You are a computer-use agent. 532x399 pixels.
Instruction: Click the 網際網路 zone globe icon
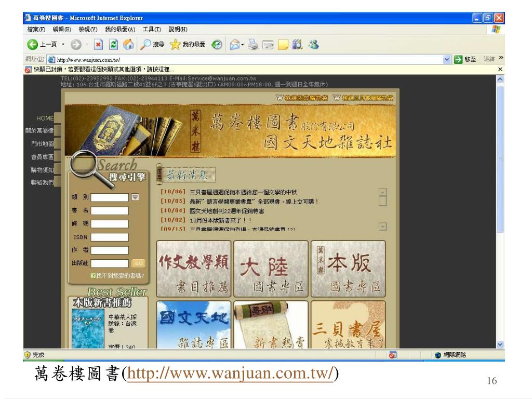click(x=438, y=355)
